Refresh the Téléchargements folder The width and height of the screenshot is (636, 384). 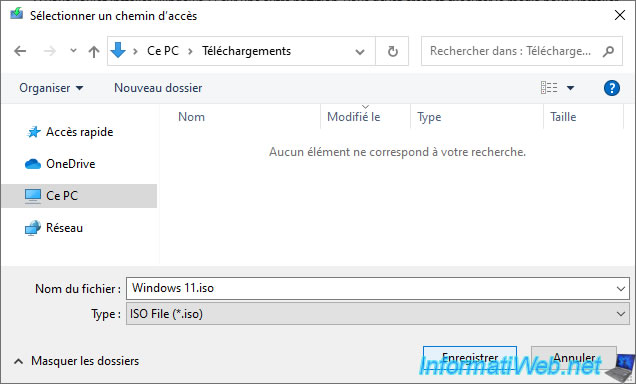(392, 51)
